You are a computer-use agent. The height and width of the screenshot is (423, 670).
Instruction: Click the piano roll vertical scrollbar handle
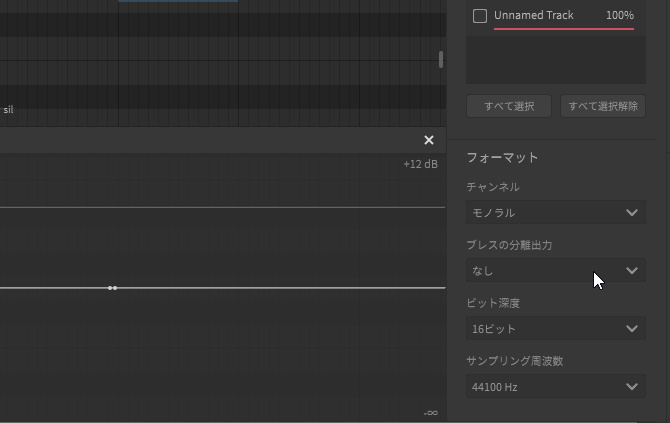click(x=441, y=60)
